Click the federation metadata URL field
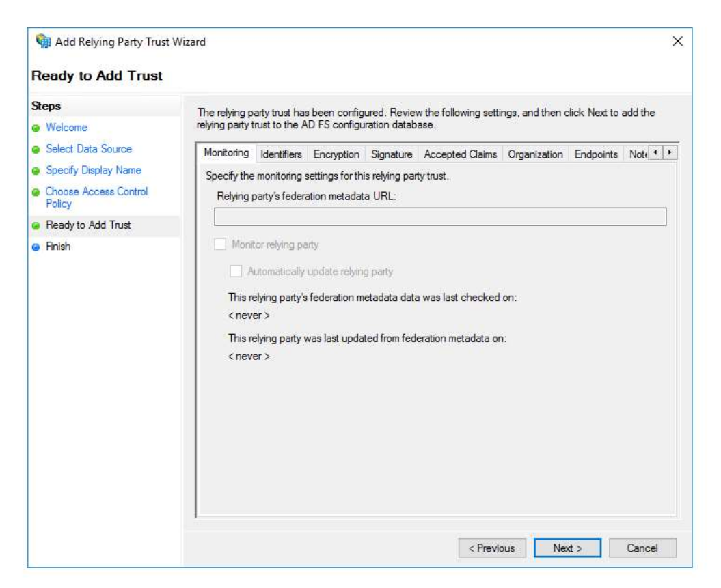721x588 pixels. (x=439, y=217)
